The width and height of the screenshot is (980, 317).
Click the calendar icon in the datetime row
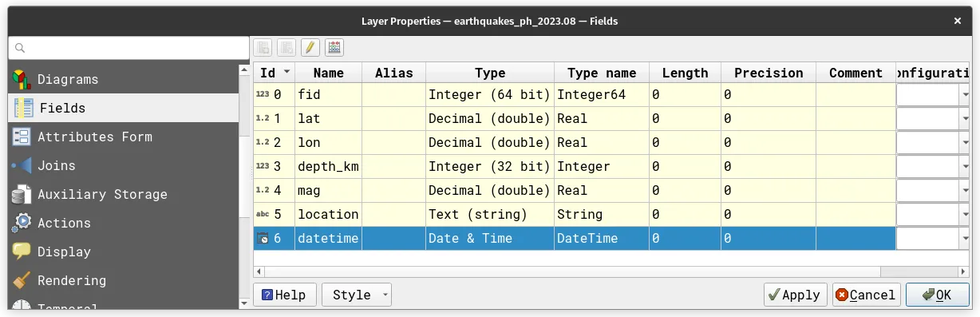point(263,238)
